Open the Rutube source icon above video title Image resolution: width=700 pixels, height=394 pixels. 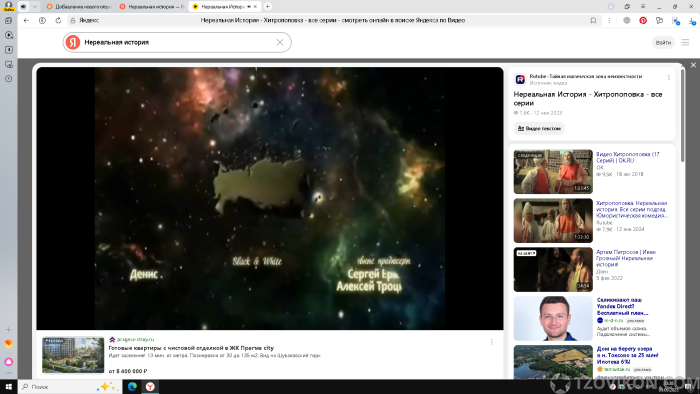[520, 79]
